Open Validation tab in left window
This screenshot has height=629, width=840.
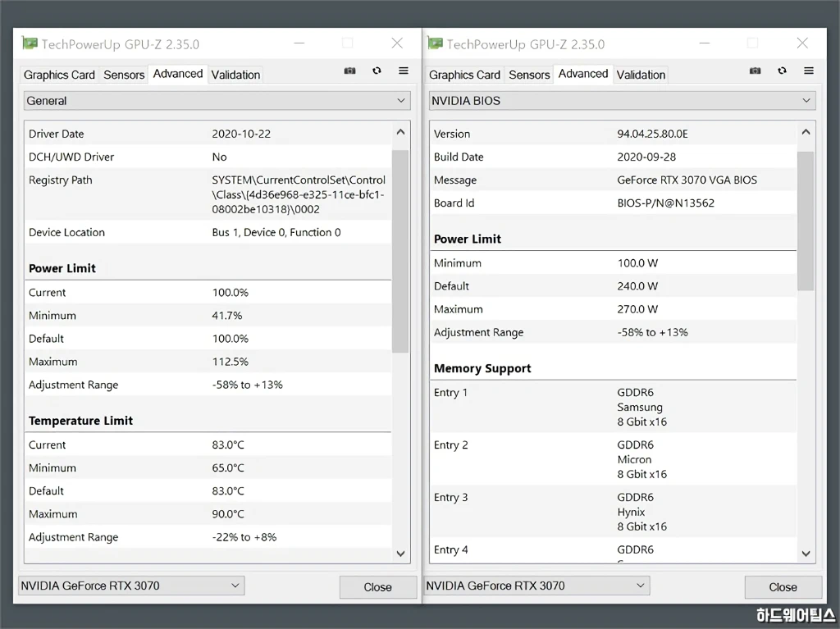(235, 75)
